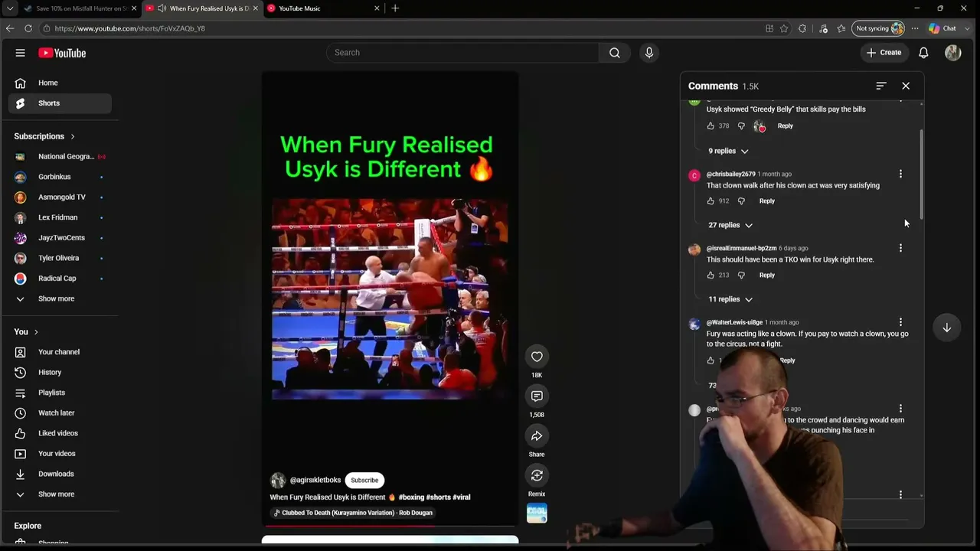Remix this Short
The image size is (980, 551).
[x=537, y=476]
